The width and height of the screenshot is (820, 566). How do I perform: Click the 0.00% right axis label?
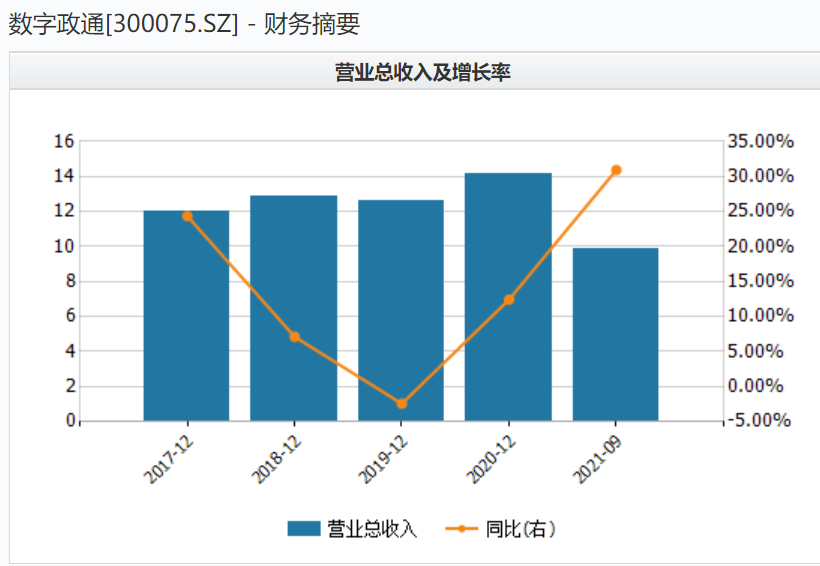click(x=756, y=386)
